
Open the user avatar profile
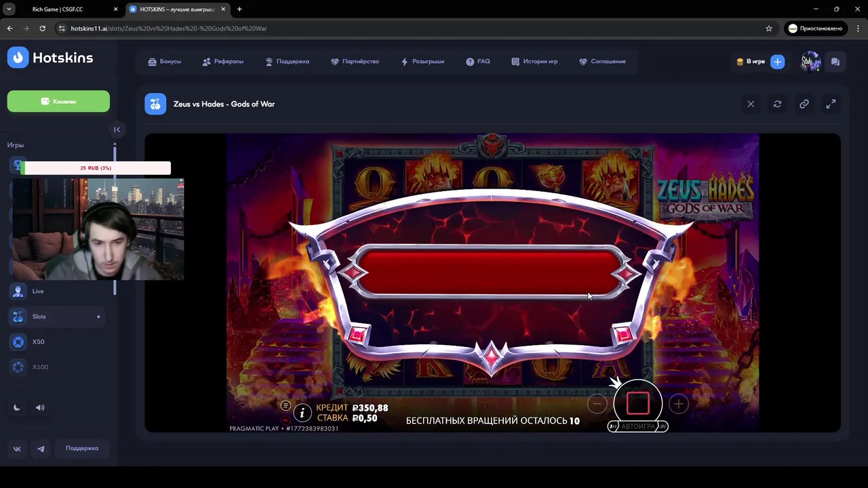coord(810,62)
